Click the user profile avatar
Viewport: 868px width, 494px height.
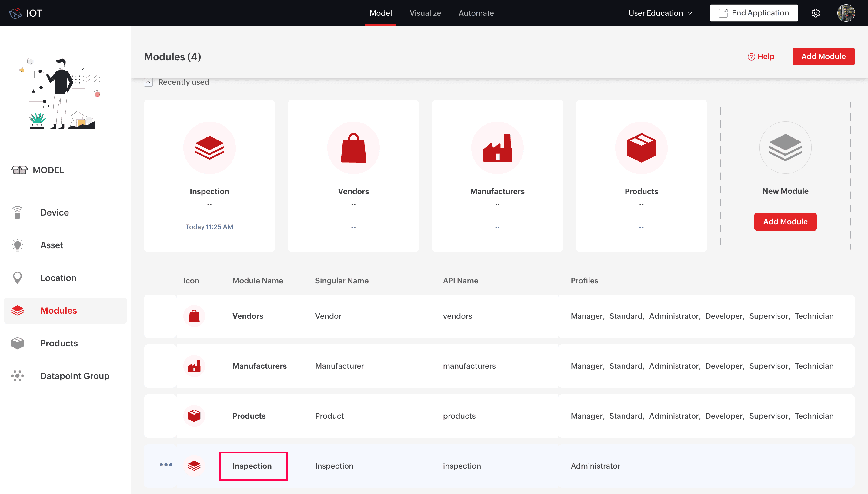tap(846, 13)
